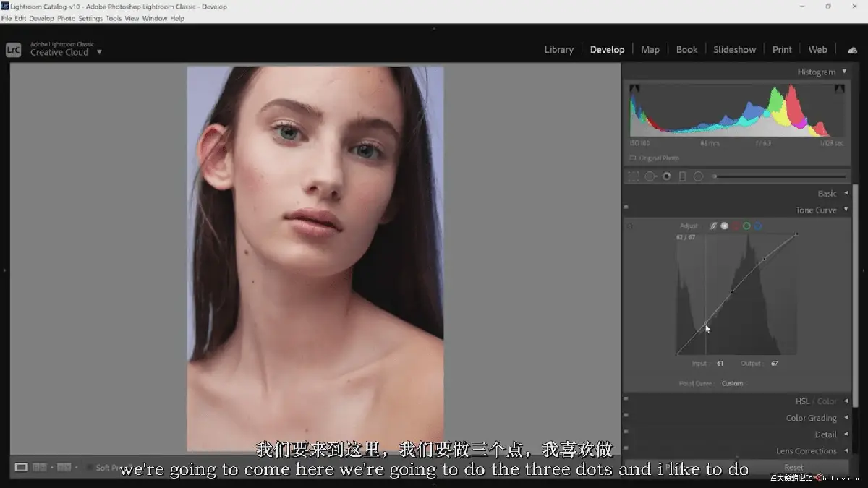Open the Develop menu in menu bar

click(x=41, y=18)
